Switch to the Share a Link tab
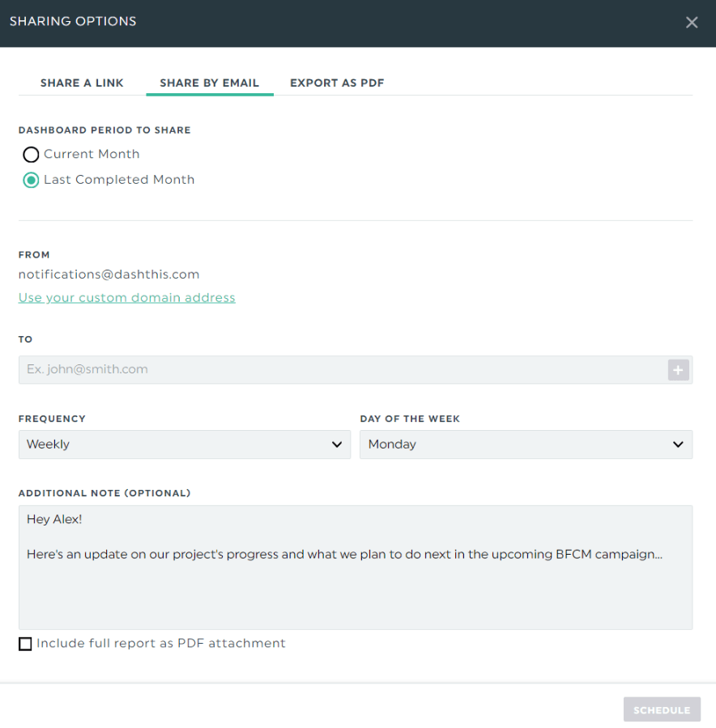Viewport: 716px width, 728px height. point(82,83)
